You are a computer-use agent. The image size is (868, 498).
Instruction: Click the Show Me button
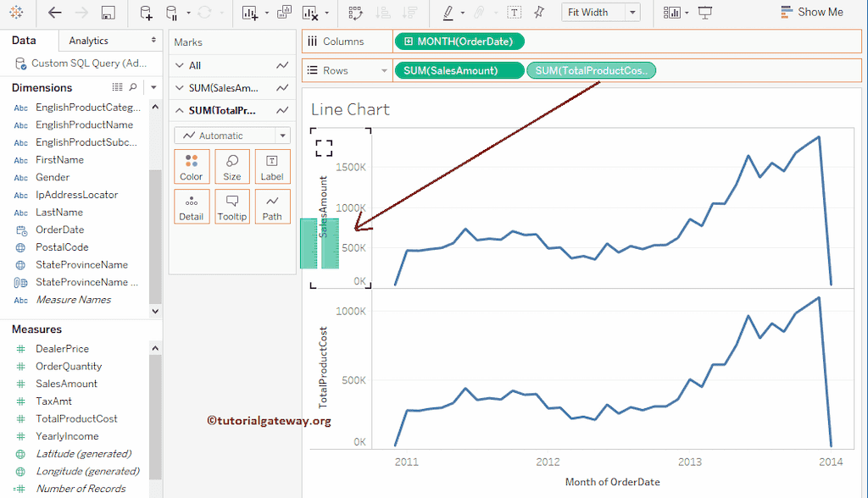coord(811,13)
